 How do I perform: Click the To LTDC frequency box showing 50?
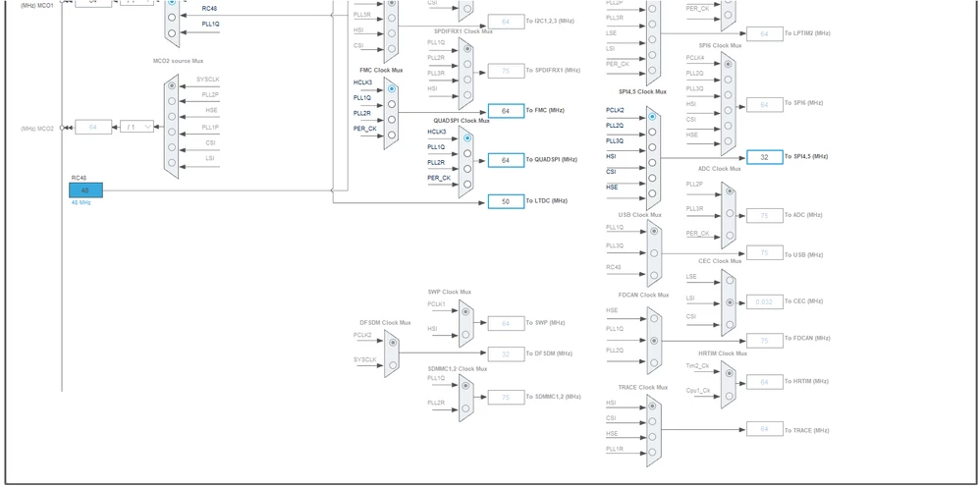506,202
